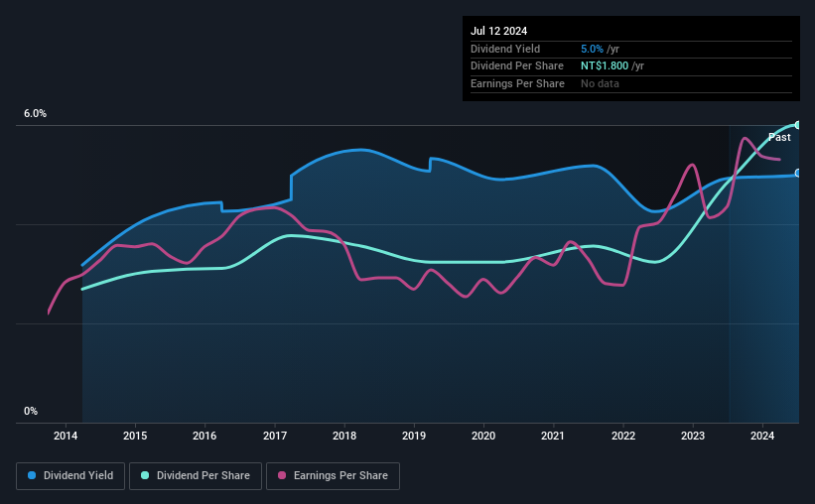The width and height of the screenshot is (815, 504).
Task: Select the Dividend Per Share endpoint marker
Action: [x=798, y=125]
